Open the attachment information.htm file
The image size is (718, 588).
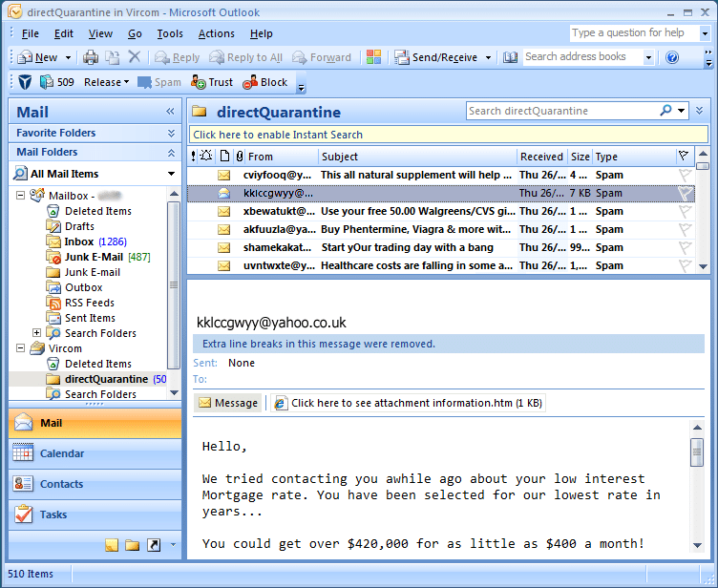(408, 403)
